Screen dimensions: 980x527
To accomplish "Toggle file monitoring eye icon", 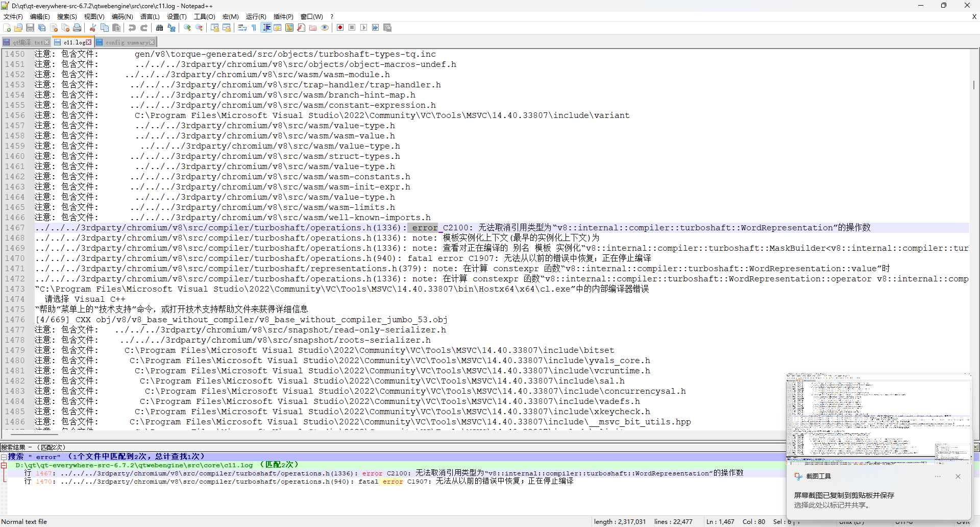I will (x=325, y=28).
